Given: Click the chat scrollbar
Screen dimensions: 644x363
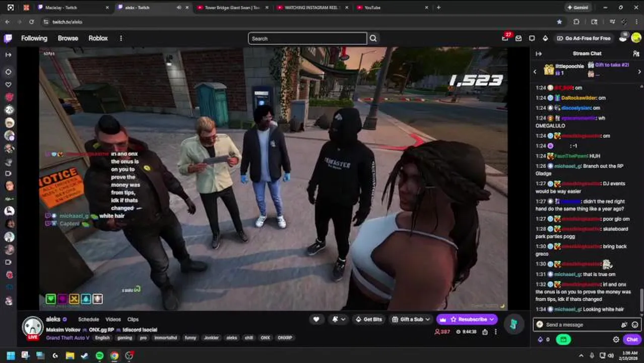Looking at the screenshot, I should pyautogui.click(x=641, y=300).
